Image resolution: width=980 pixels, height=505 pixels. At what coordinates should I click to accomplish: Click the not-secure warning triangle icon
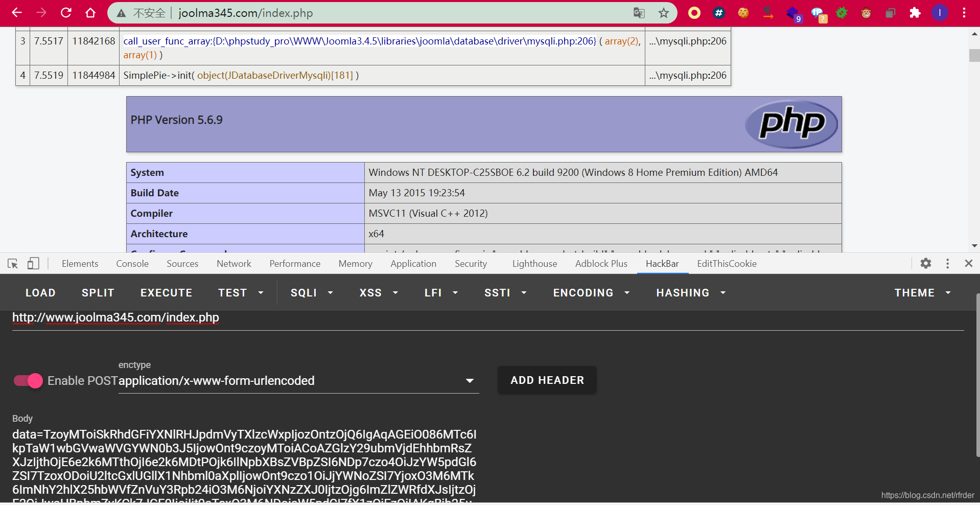pos(121,13)
